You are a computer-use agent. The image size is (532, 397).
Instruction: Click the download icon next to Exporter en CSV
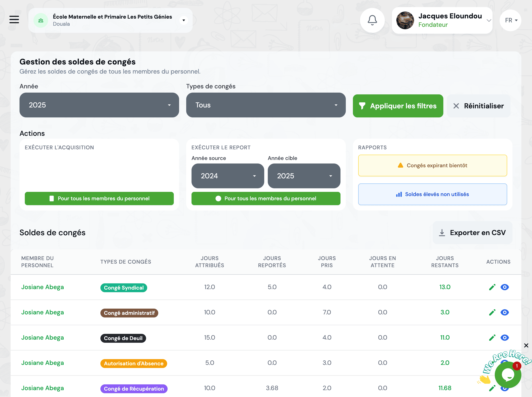tap(442, 232)
